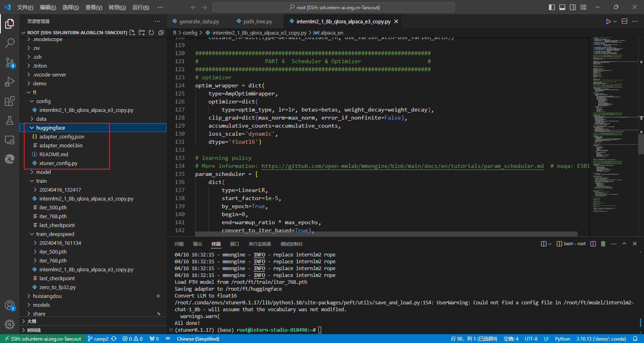The image size is (644, 343).
Task: Click the editor minimap scroll slider
Action: 641,143
